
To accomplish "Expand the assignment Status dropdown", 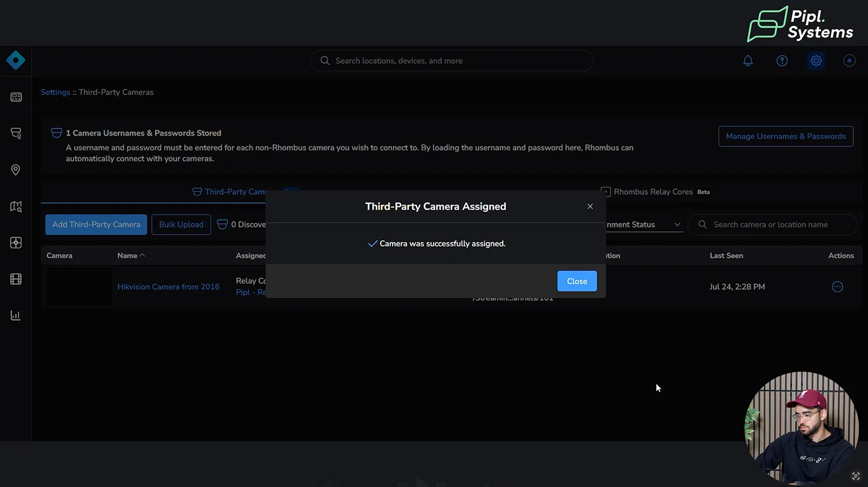I will (643, 225).
